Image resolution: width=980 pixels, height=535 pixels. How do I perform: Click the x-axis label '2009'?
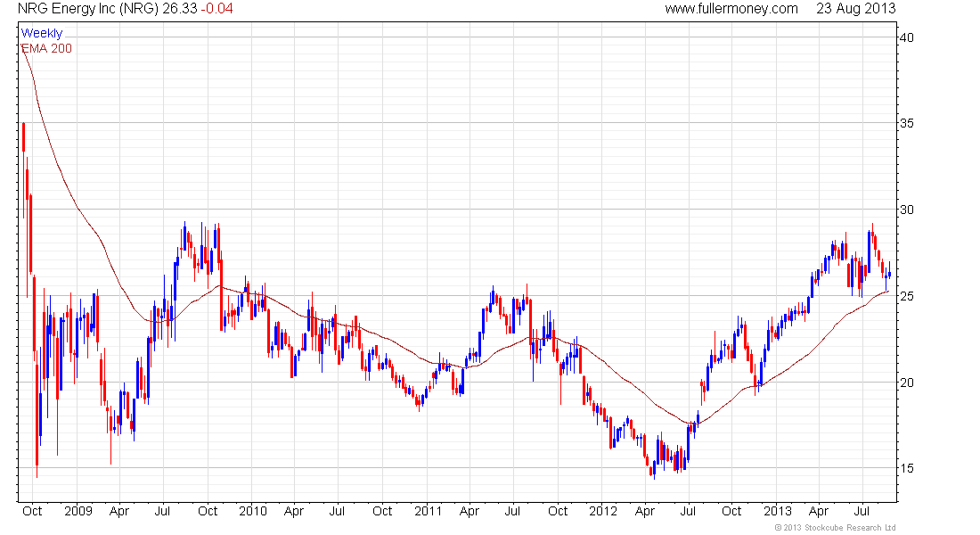click(x=78, y=511)
